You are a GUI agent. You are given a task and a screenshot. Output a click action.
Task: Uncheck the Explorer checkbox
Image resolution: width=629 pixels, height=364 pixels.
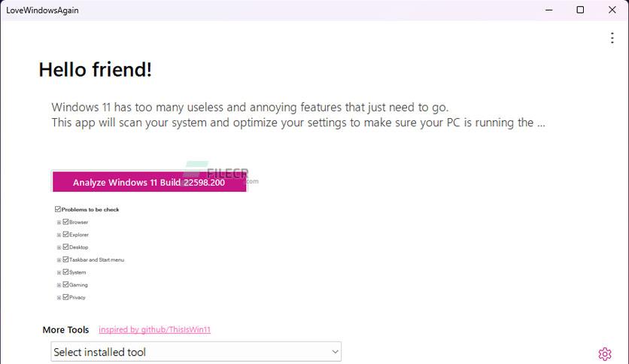[x=65, y=234]
